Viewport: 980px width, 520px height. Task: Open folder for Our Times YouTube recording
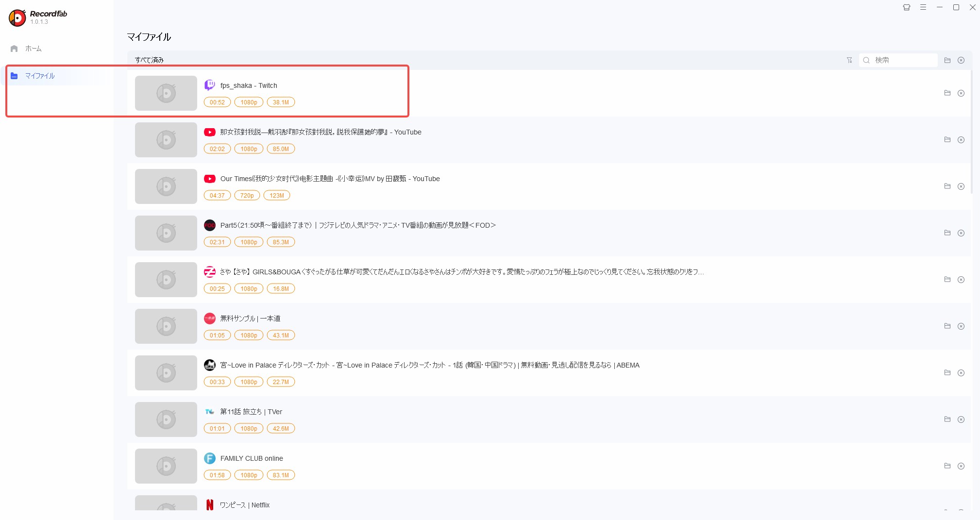coord(947,186)
